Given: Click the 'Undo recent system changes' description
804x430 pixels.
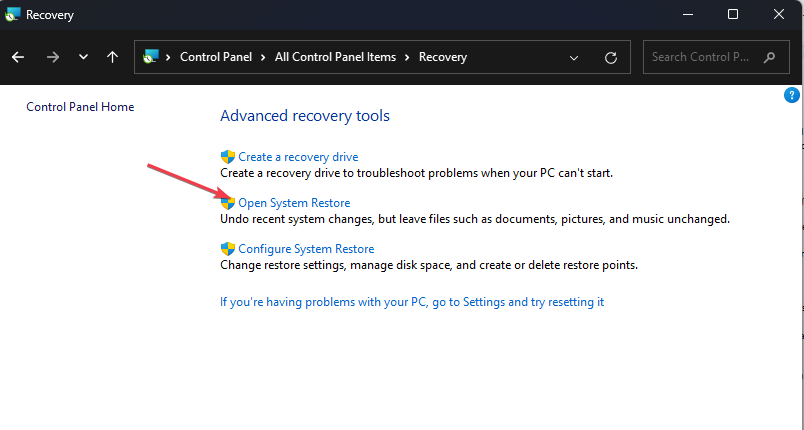Looking at the screenshot, I should [x=475, y=219].
